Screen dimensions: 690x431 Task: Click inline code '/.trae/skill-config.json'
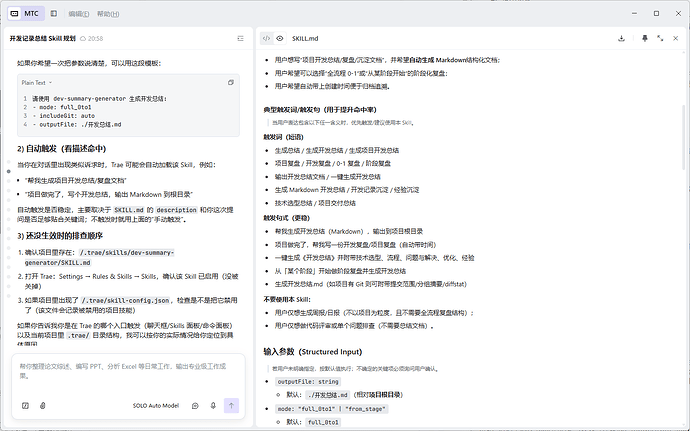(x=125, y=300)
